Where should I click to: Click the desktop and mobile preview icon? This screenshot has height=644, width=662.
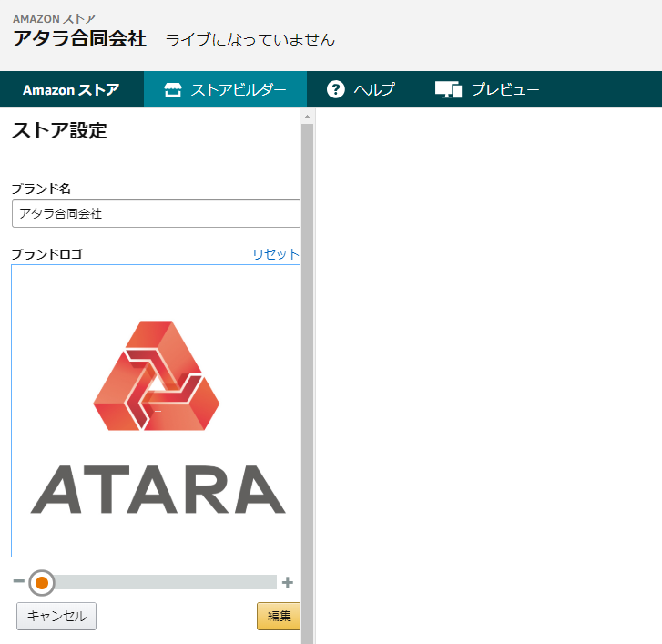pos(448,89)
